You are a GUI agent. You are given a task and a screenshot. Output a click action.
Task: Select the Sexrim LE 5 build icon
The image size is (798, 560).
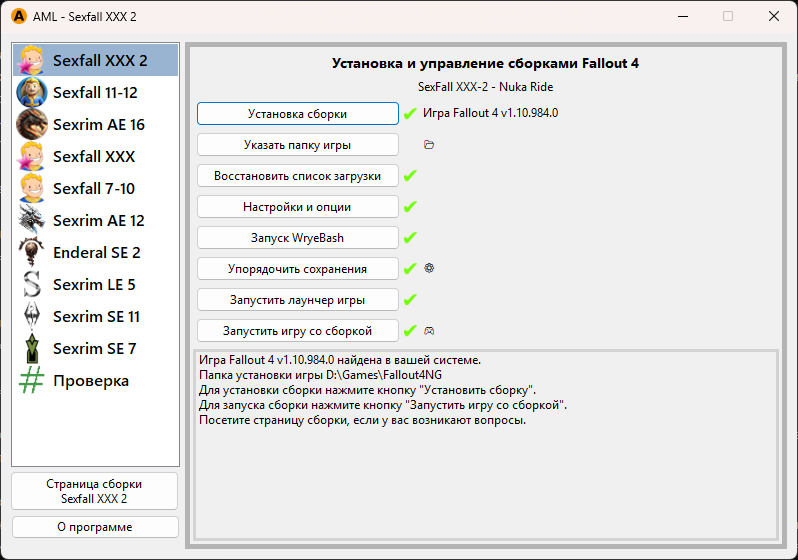coord(32,284)
